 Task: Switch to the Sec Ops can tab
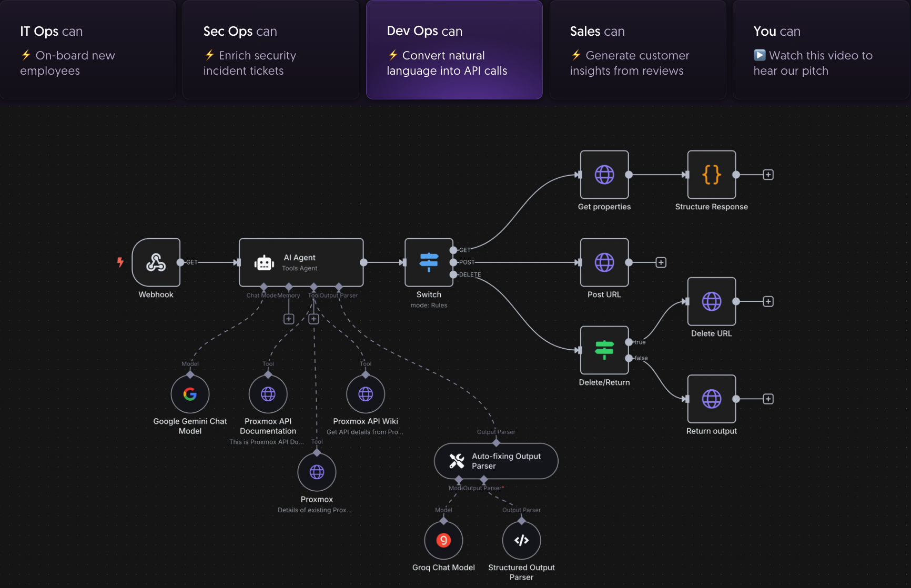[x=271, y=49]
